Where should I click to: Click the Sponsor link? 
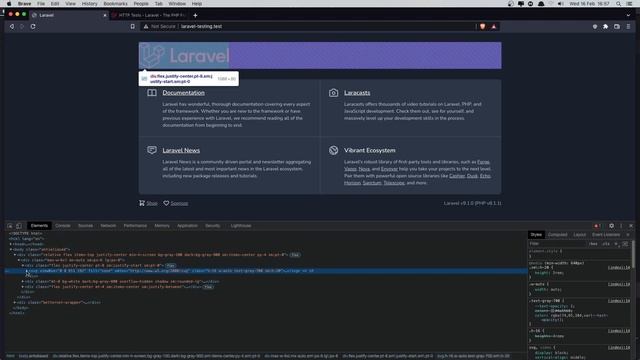(179, 203)
